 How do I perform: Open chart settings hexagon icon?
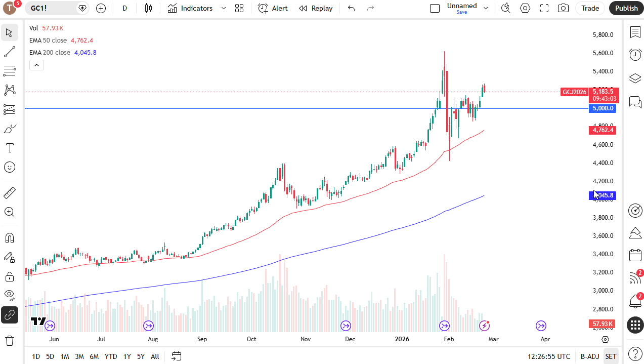tap(525, 8)
